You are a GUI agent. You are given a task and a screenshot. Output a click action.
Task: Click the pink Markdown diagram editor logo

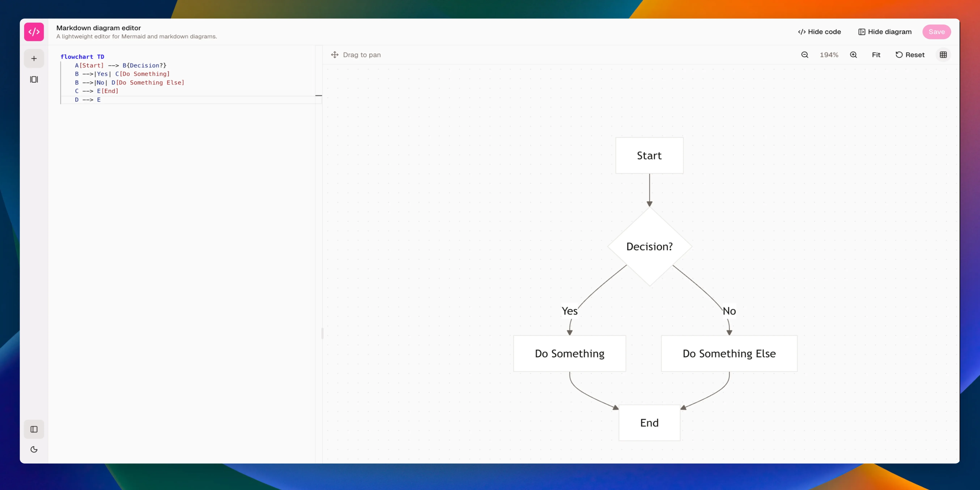33,32
